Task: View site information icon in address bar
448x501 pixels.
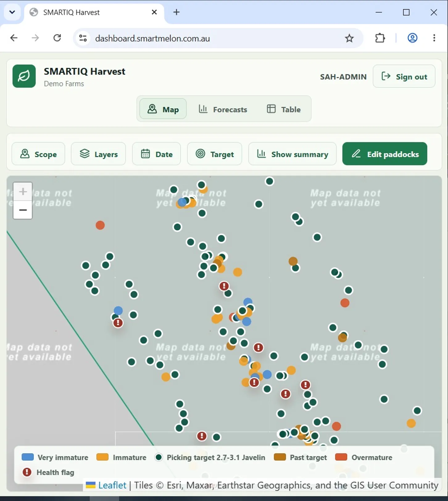Action: (x=83, y=38)
